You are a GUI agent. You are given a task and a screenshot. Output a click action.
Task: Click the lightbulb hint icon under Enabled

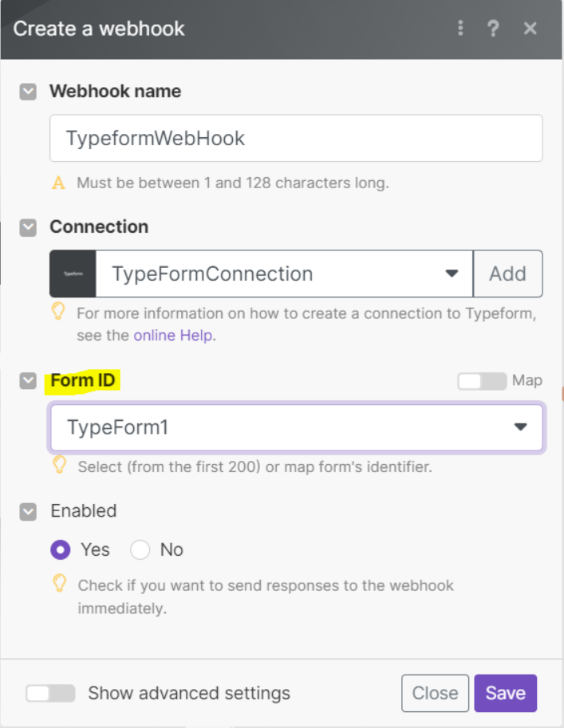pyautogui.click(x=60, y=583)
